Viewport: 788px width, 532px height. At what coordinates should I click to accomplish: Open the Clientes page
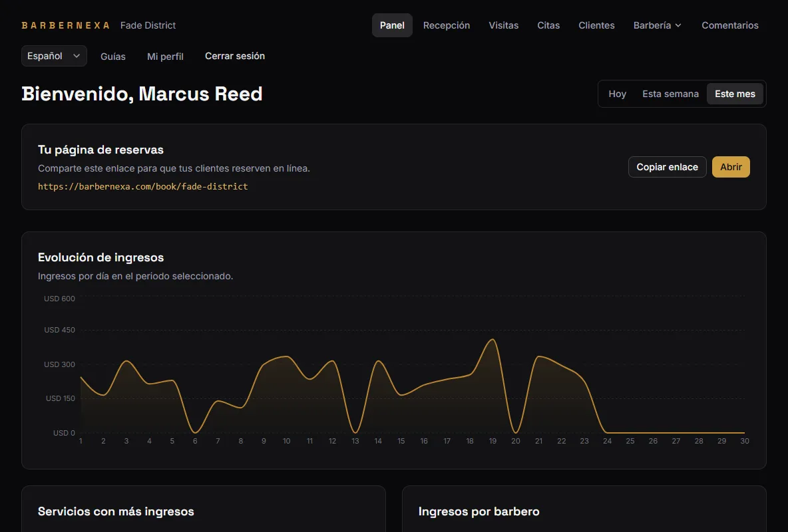tap(596, 25)
